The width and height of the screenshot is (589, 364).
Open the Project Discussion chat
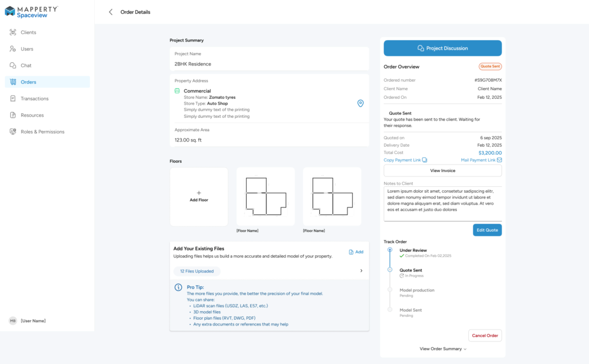pyautogui.click(x=442, y=48)
